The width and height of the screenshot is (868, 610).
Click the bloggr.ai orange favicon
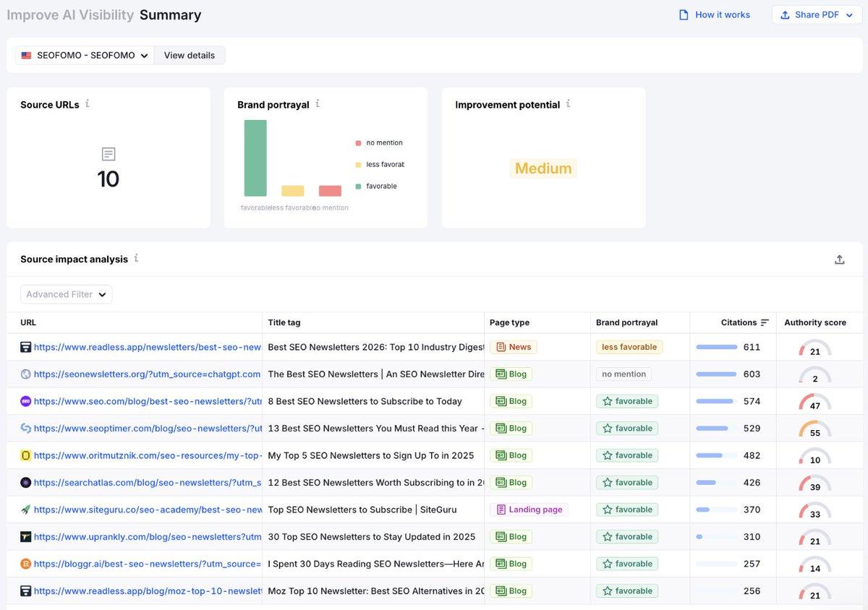pos(25,564)
